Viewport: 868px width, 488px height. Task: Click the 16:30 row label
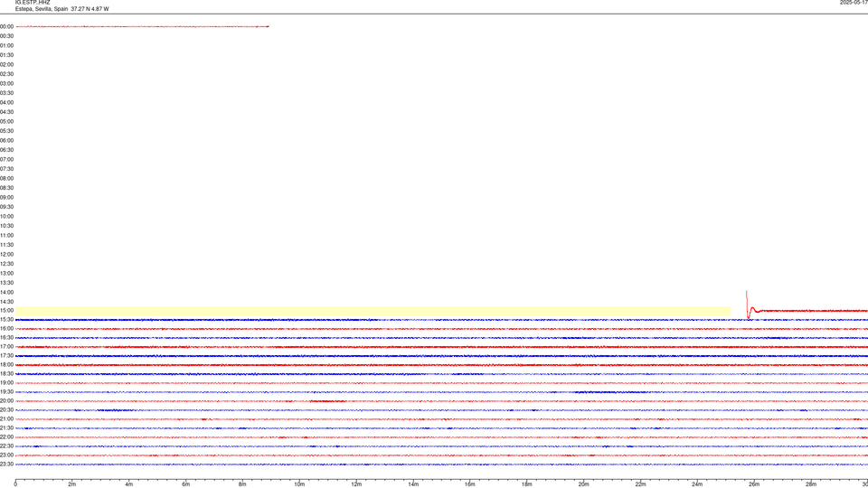[x=6, y=337]
